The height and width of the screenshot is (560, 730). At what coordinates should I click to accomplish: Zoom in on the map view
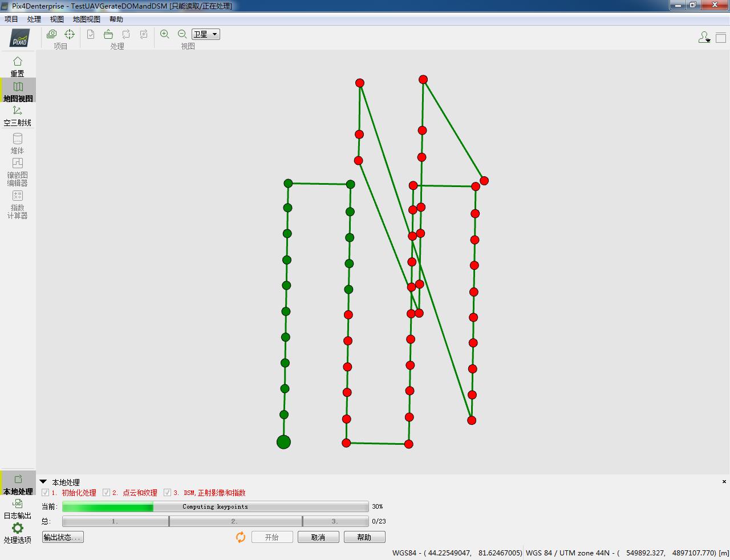coord(165,34)
